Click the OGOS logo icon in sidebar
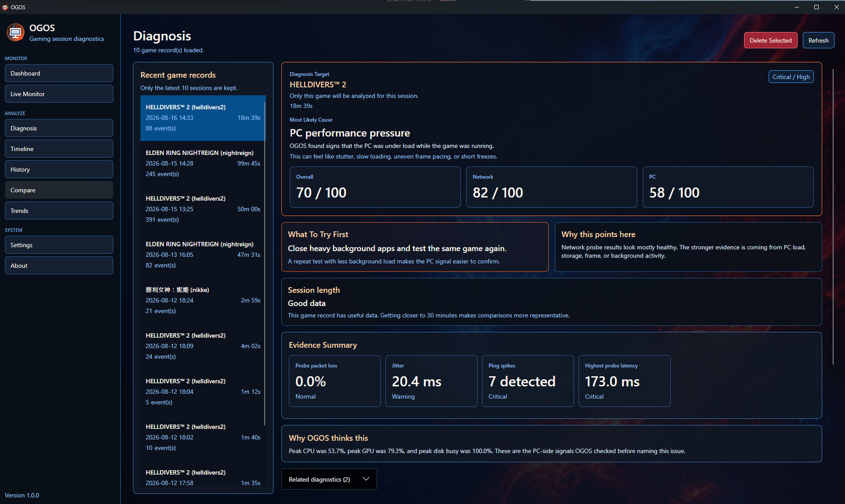The width and height of the screenshot is (845, 504). click(x=15, y=33)
